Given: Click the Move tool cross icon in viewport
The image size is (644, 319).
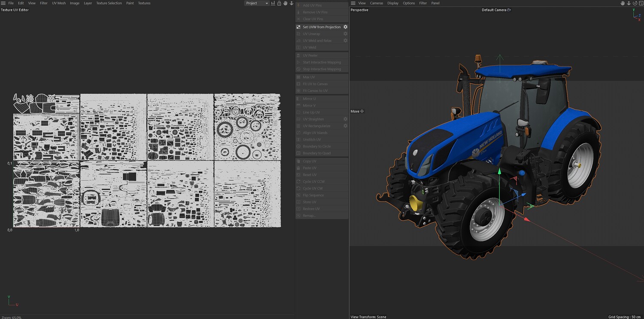Looking at the screenshot, I should (x=362, y=111).
